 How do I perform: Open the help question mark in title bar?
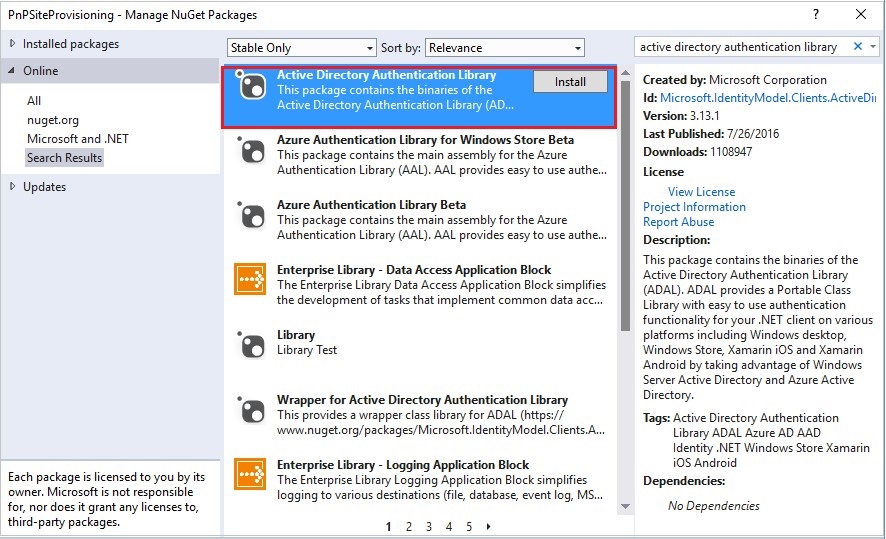[816, 14]
